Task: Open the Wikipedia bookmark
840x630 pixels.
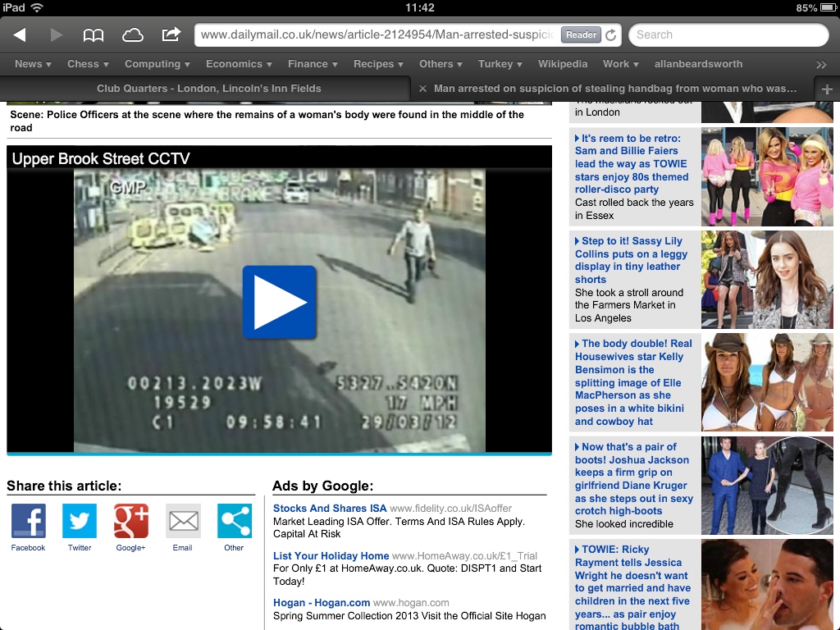Action: pyautogui.click(x=563, y=64)
